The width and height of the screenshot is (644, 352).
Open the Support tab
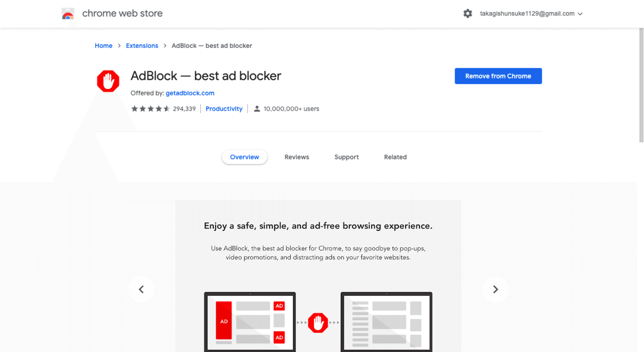point(347,157)
